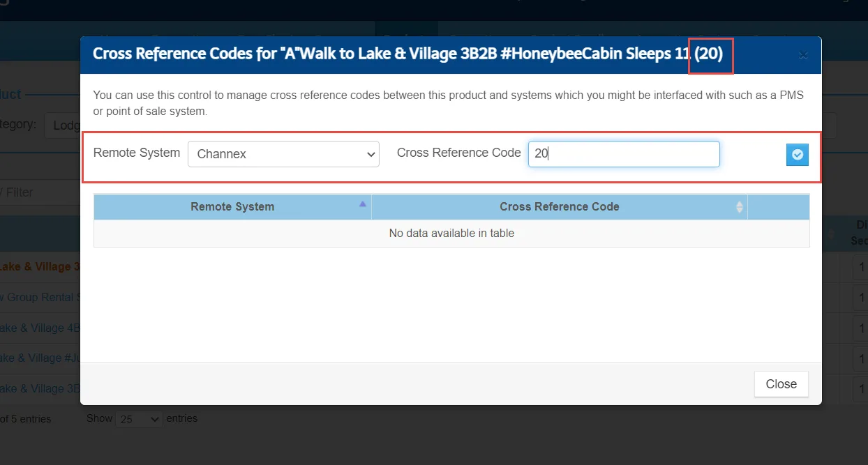The width and height of the screenshot is (868, 465).
Task: Click the Cross Reference Code label beside input
Action: 459,153
